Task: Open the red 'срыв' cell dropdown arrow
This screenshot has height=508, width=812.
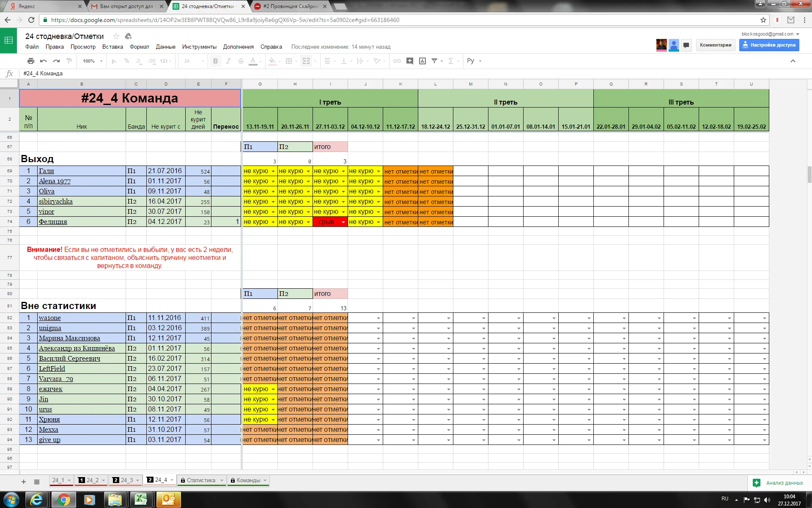Action: tap(343, 222)
